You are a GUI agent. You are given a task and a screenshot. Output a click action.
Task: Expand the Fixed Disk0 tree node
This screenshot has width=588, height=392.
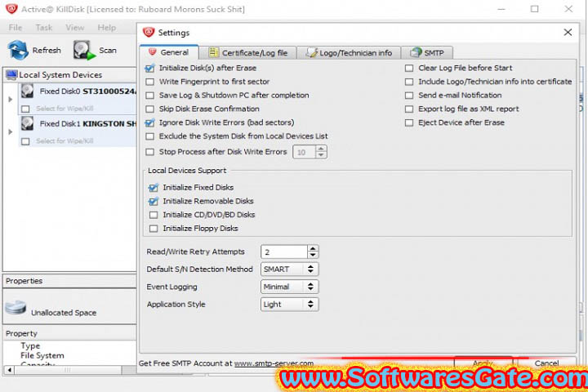[10, 100]
